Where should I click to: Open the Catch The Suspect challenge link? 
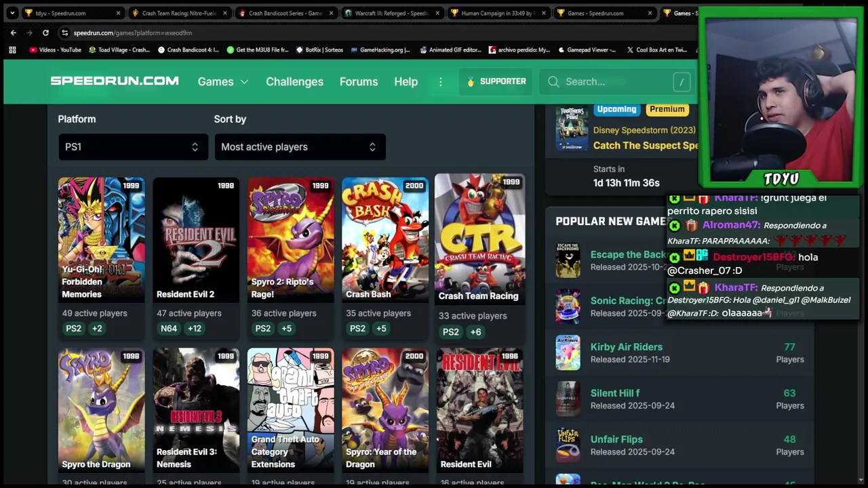646,146
